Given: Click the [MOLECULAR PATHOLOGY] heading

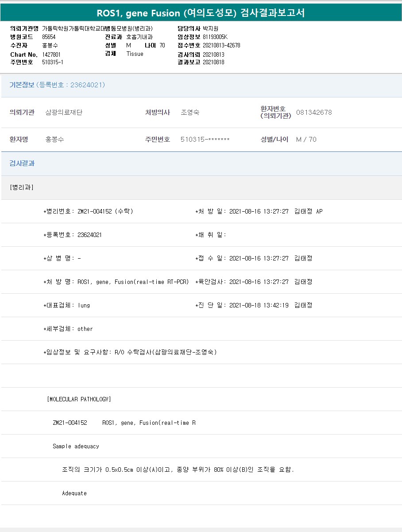Looking at the screenshot, I should [x=79, y=399].
